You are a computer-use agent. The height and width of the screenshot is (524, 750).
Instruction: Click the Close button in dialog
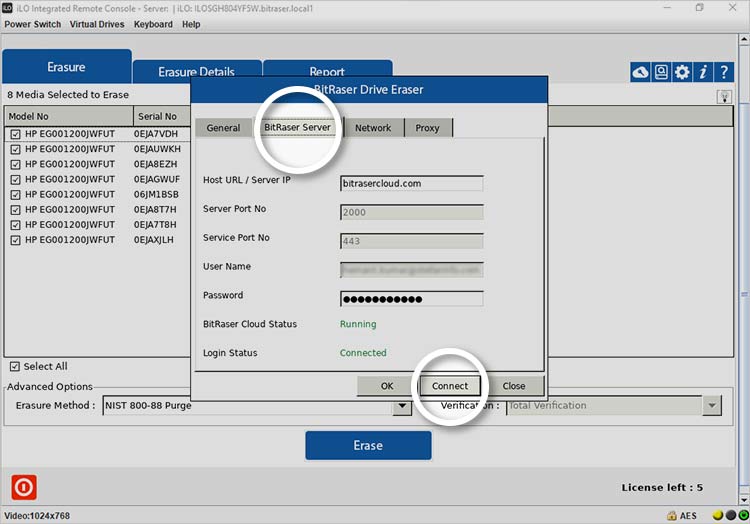click(x=514, y=386)
